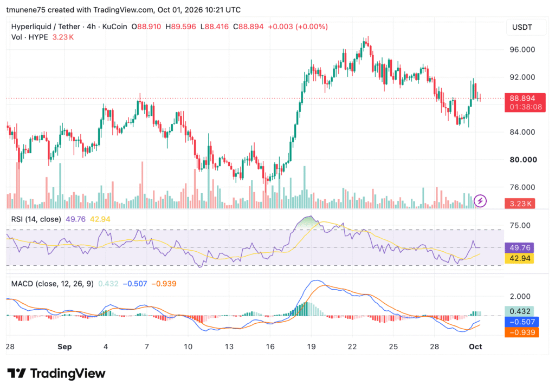Viewport: 555px width, 392px height.
Task: Click the close value C88.894 in the legend
Action: click(248, 27)
